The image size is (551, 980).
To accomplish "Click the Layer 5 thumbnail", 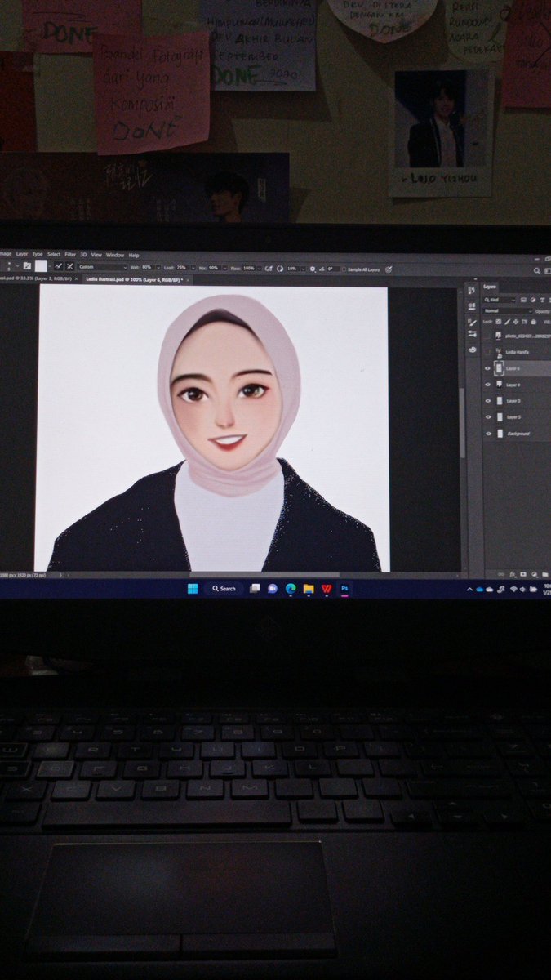I will coord(500,417).
